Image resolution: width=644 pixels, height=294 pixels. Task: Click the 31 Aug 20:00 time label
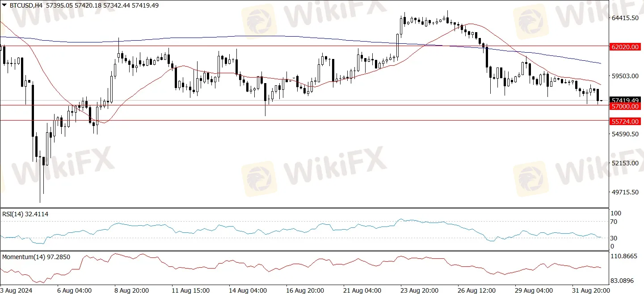click(591, 290)
